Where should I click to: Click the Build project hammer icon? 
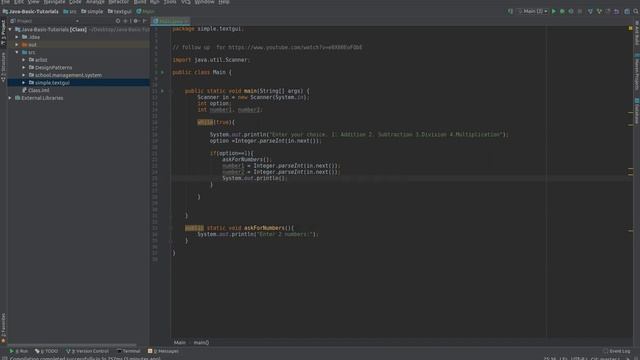(x=510, y=11)
